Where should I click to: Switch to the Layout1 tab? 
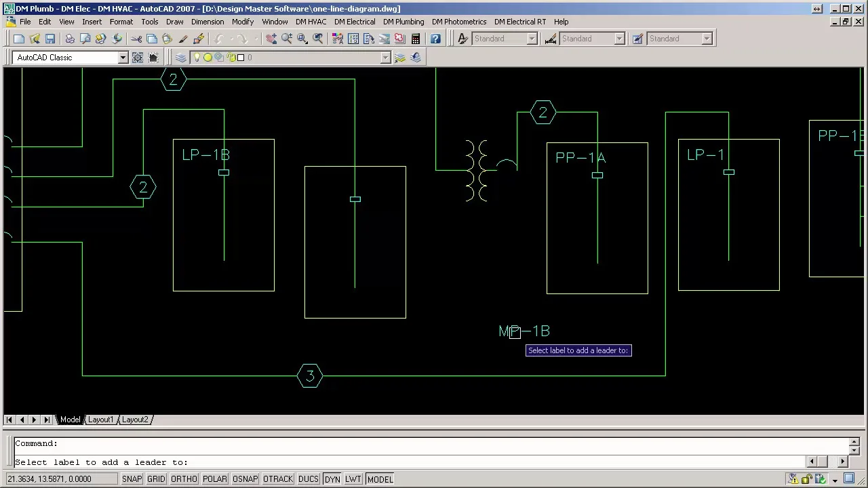point(100,420)
